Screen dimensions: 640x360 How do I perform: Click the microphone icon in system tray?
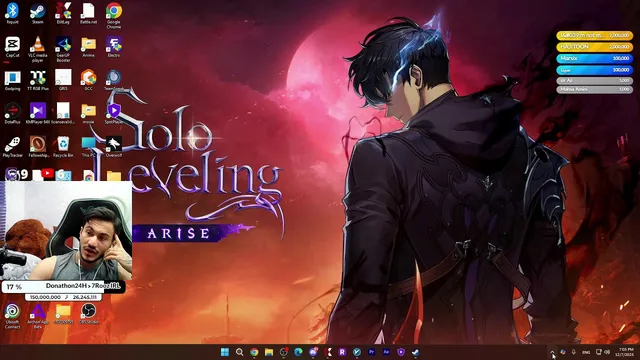pyautogui.click(x=574, y=352)
